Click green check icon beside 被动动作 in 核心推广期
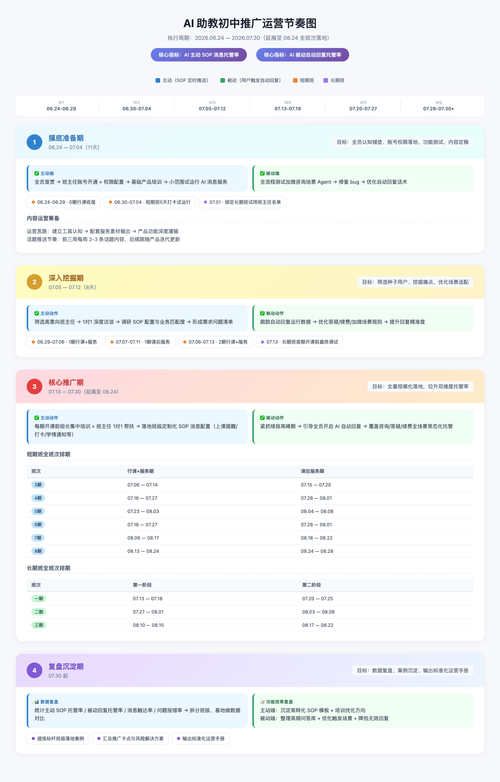500x782 pixels. tap(262, 417)
